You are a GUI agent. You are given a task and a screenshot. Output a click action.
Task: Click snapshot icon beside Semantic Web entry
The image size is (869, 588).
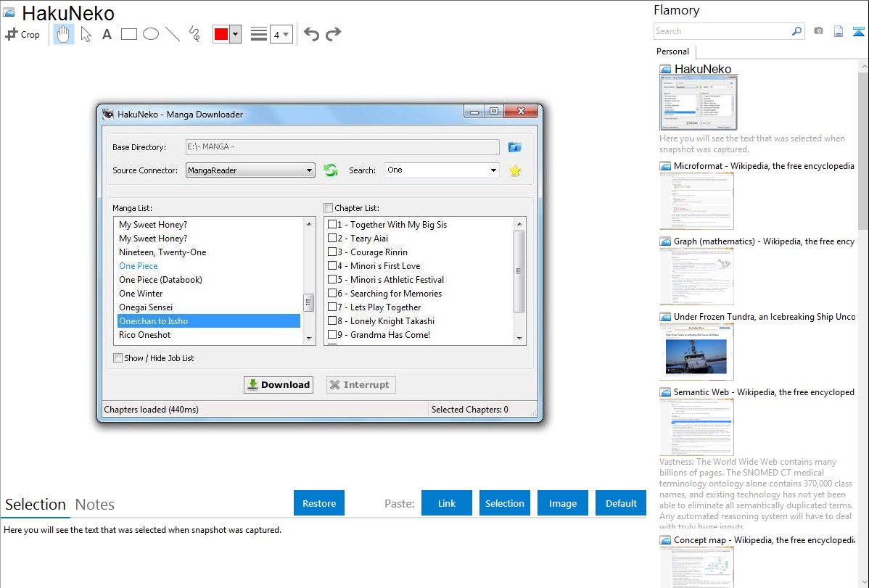(x=665, y=392)
